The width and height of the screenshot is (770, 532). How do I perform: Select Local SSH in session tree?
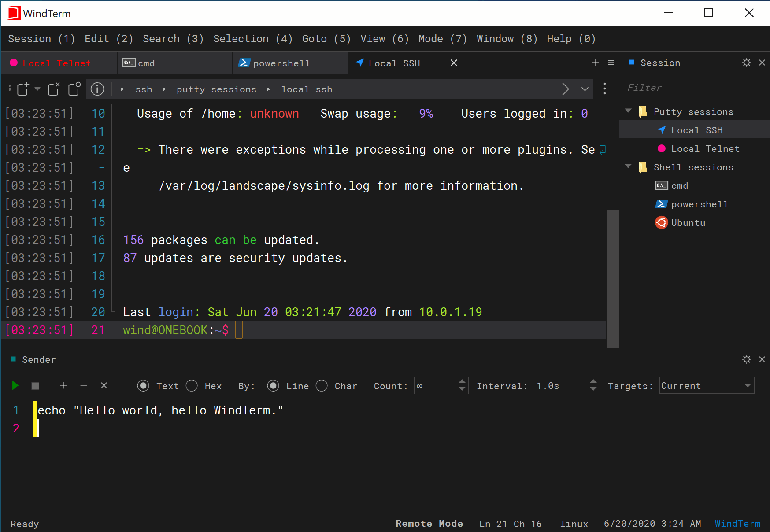[695, 130]
